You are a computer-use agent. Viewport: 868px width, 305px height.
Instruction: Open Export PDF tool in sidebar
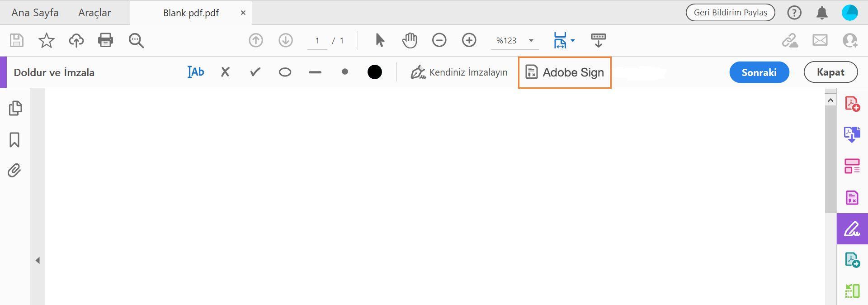click(852, 134)
